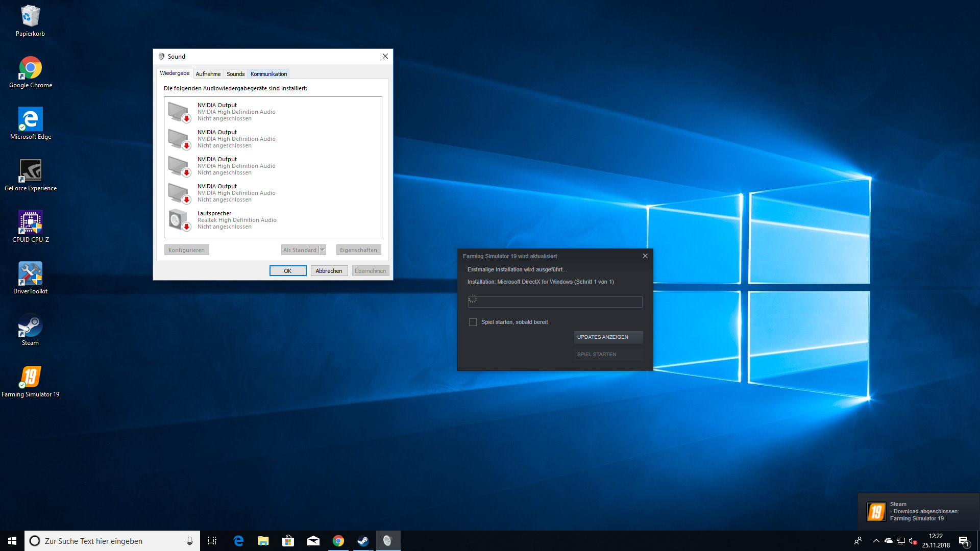Open File Explorer from the taskbar
Image resolution: width=980 pixels, height=551 pixels.
(x=263, y=541)
